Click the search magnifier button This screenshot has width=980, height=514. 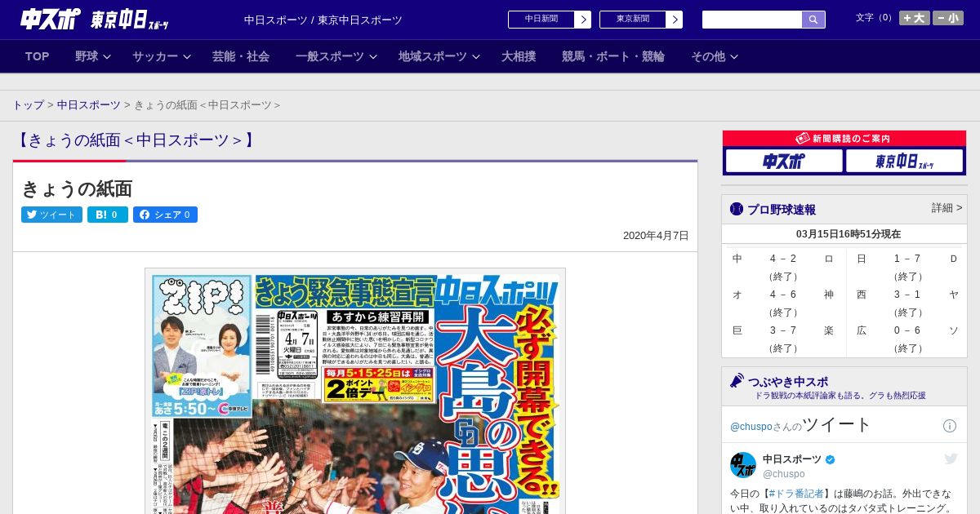(813, 20)
